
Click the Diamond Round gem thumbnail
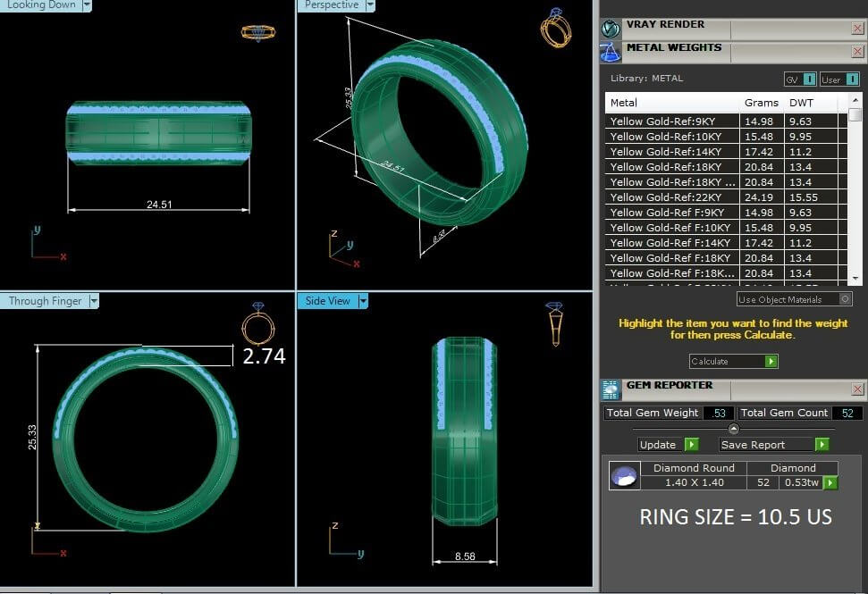pyautogui.click(x=625, y=475)
